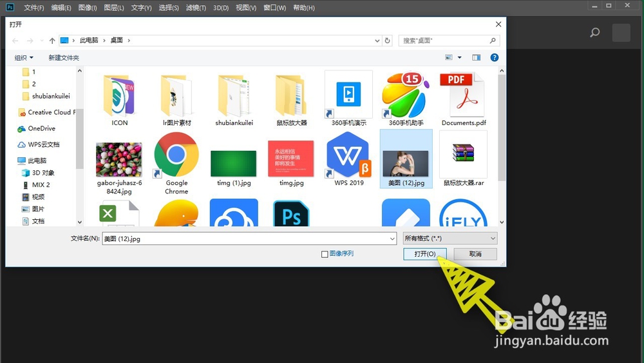The image size is (644, 363).
Task: Go up one folder level
Action: 52,40
